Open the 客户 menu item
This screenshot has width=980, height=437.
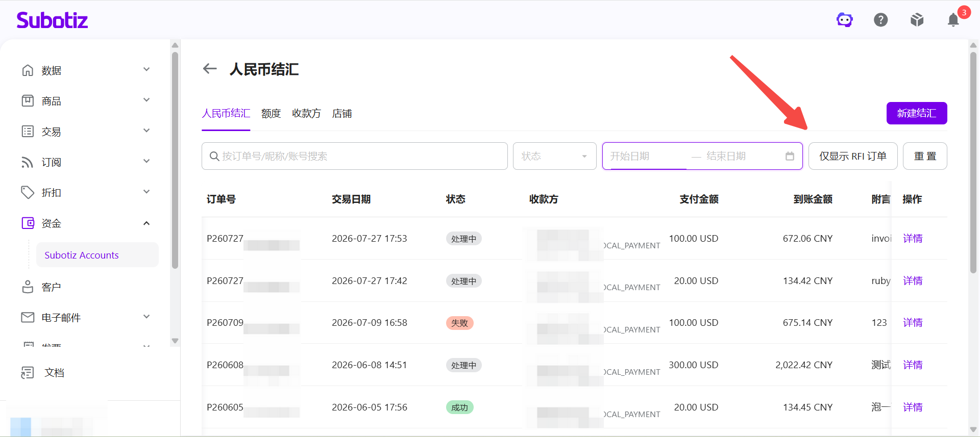51,287
